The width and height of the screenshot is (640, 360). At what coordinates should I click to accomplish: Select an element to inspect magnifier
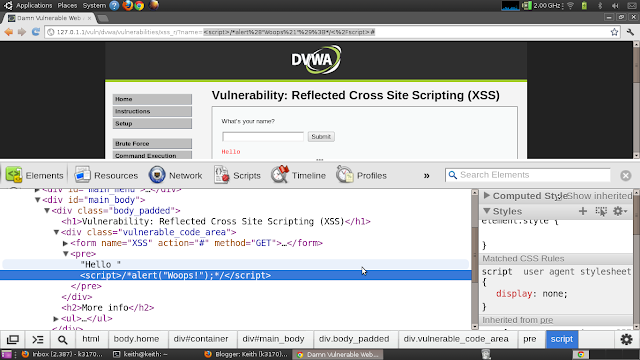62,339
